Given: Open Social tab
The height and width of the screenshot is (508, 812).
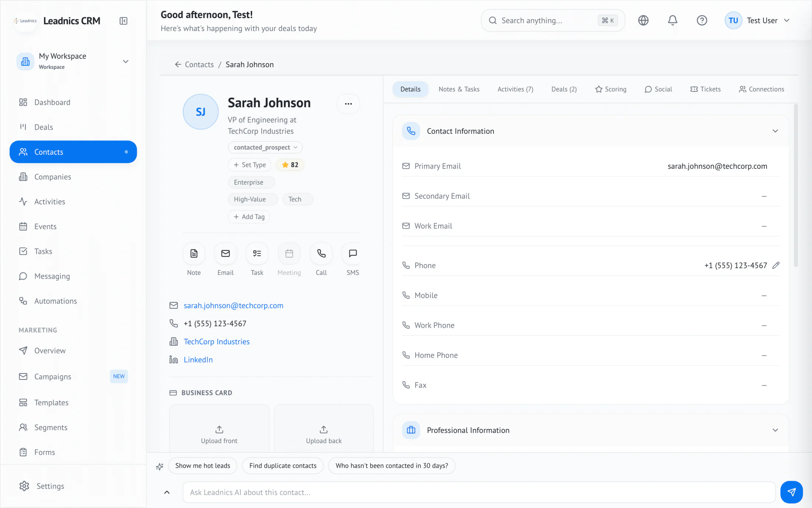Looking at the screenshot, I should tap(658, 89).
